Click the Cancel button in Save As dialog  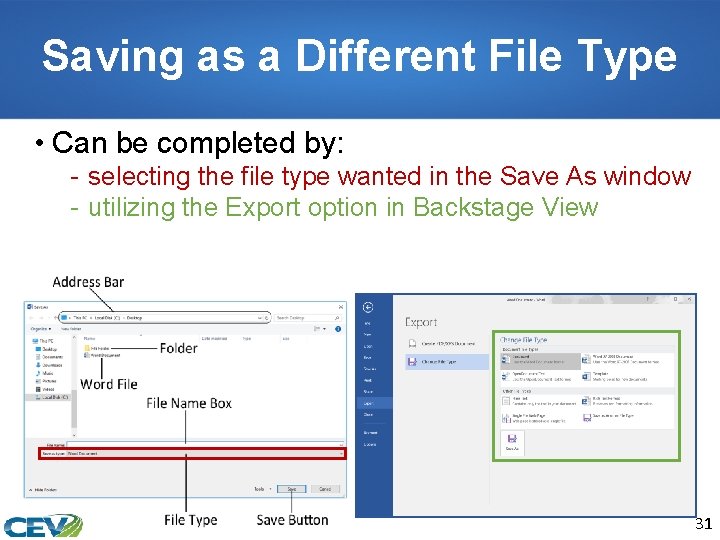[325, 489]
